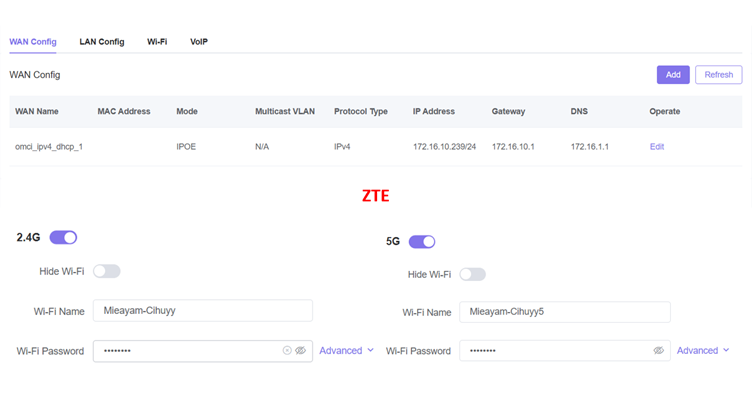
Task: Click the 5G Wi-Fi Name field Mieayam-Cihuyy5
Action: pyautogui.click(x=564, y=312)
